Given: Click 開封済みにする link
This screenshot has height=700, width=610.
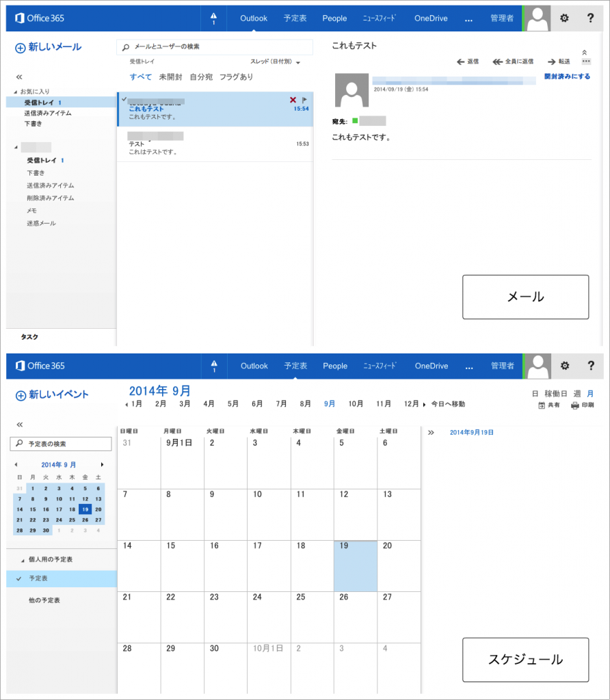Looking at the screenshot, I should coord(567,77).
